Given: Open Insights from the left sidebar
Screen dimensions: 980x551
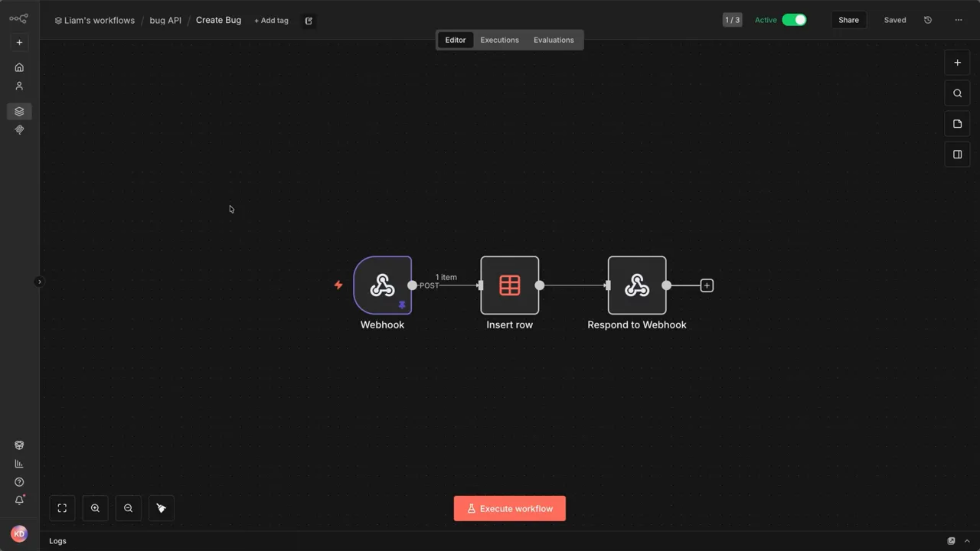Looking at the screenshot, I should pyautogui.click(x=19, y=463).
